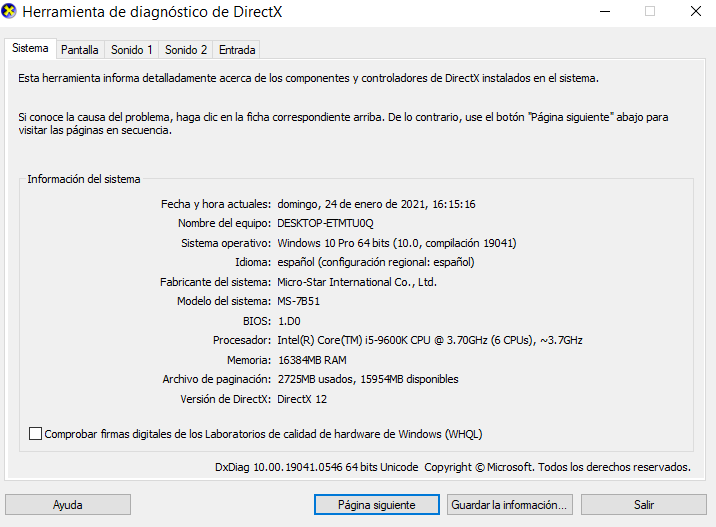Click the system model MS-7B51
716x527 pixels.
299,301
